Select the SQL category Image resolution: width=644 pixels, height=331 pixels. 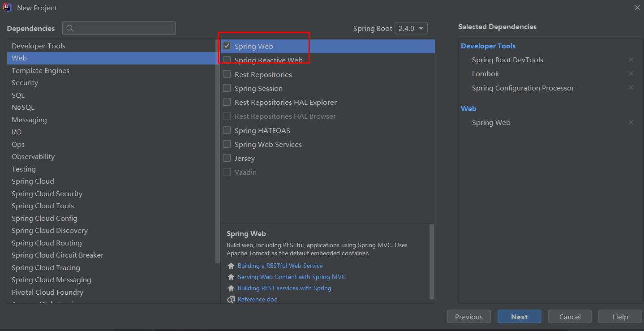(x=111, y=95)
